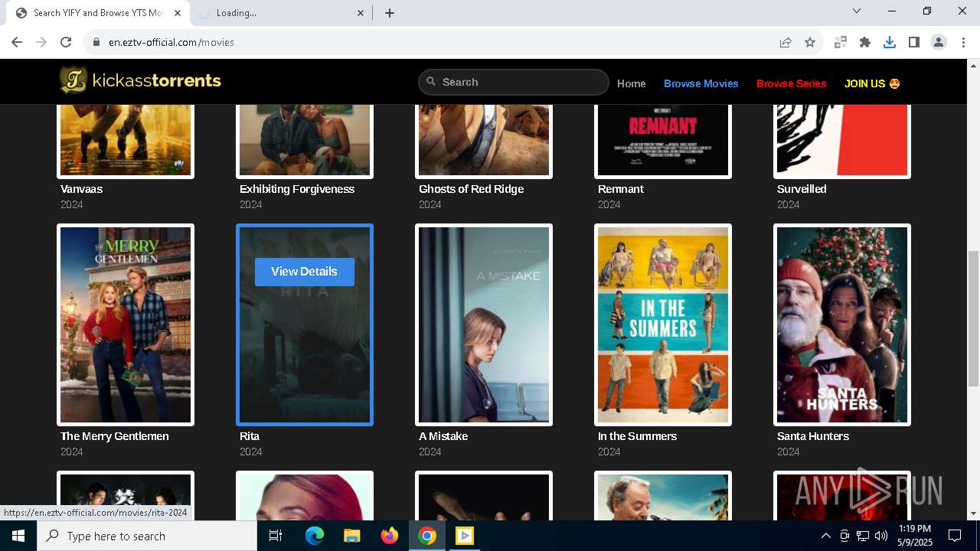
Task: Open The Merry Gentlemen title link
Action: tap(115, 436)
